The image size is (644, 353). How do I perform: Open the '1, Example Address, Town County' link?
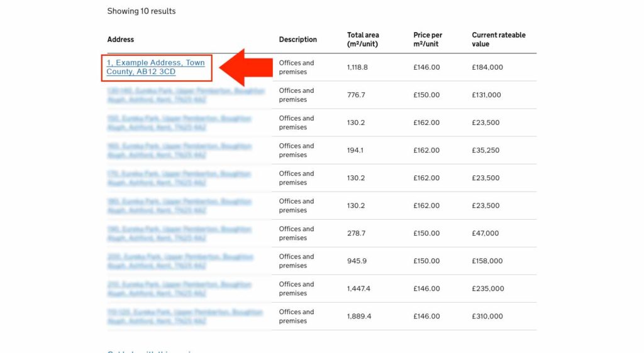pyautogui.click(x=156, y=67)
